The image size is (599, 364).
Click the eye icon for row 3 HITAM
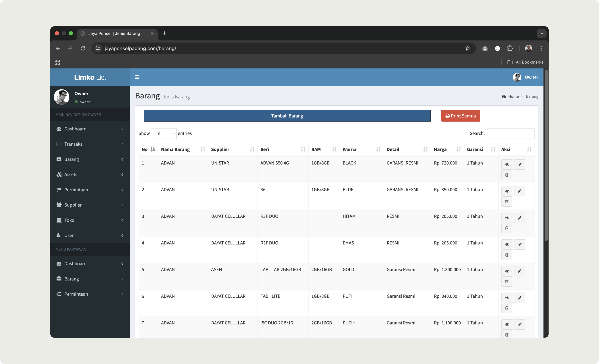pyautogui.click(x=507, y=218)
